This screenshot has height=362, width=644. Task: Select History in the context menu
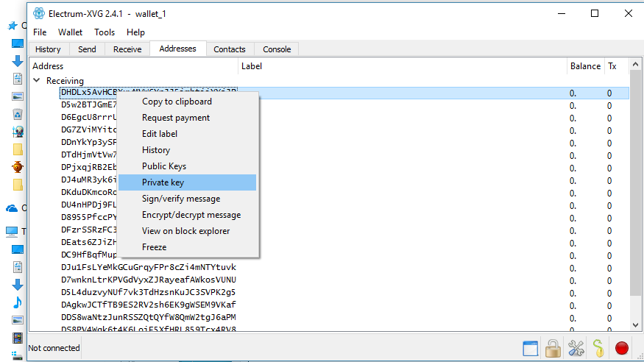tap(187, 150)
